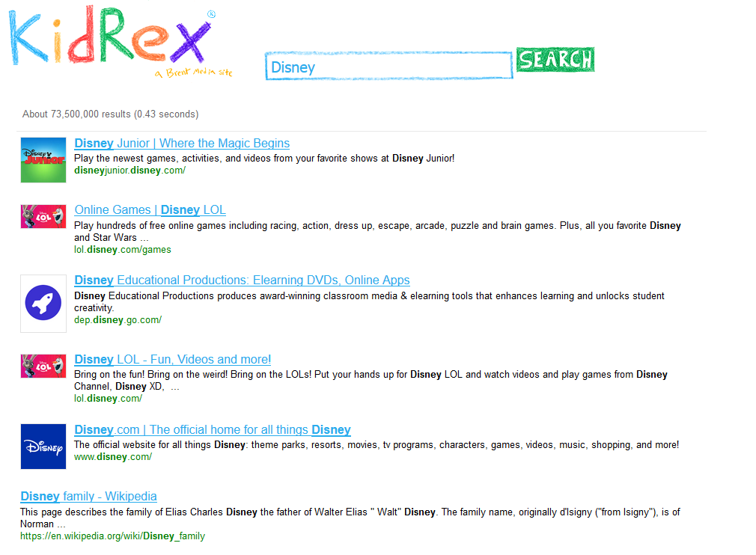Click the Wikipedia Elias Charles Disney snippet
This screenshot has height=555, width=756.
click(350, 518)
